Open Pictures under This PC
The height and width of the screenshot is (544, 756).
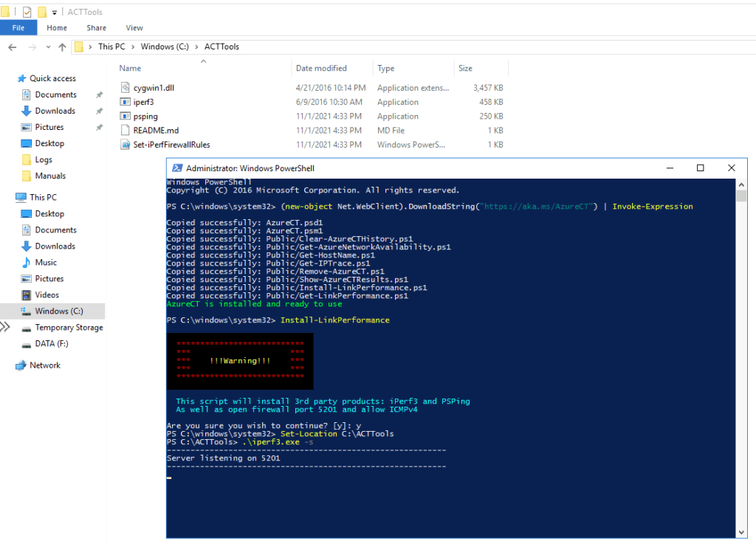tap(49, 278)
